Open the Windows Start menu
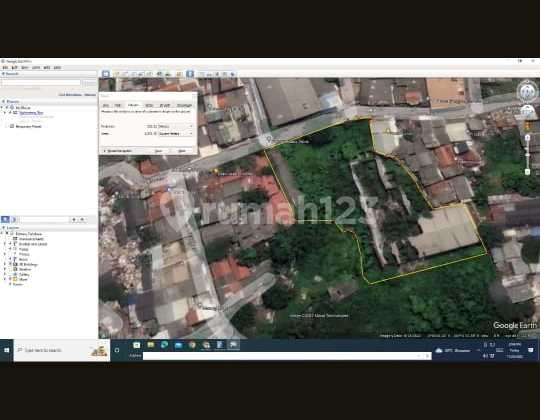 (x=6, y=350)
